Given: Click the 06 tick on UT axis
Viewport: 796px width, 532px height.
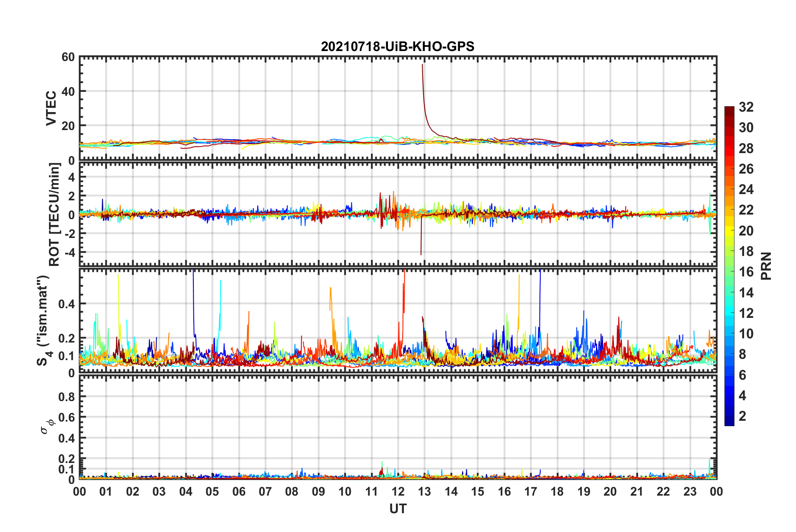Looking at the screenshot, I should [x=239, y=491].
